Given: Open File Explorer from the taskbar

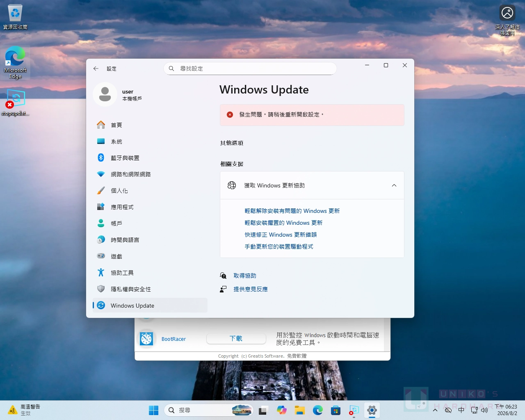Looking at the screenshot, I should click(299, 410).
